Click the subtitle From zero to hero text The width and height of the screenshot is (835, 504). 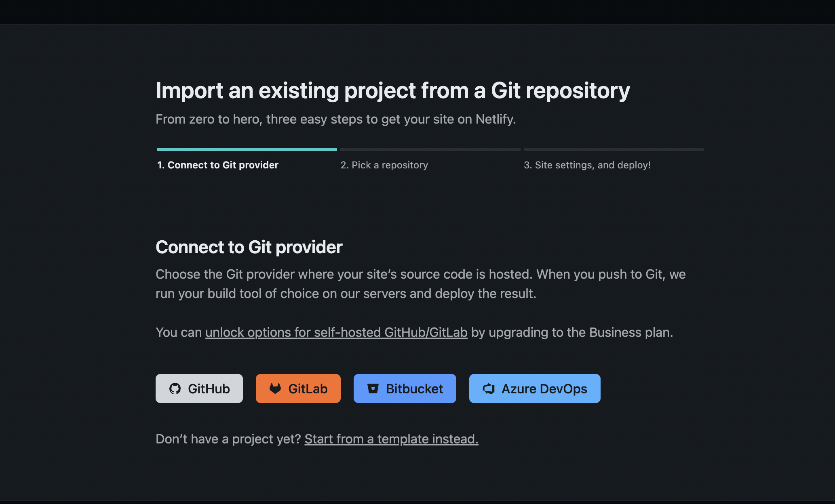[336, 119]
